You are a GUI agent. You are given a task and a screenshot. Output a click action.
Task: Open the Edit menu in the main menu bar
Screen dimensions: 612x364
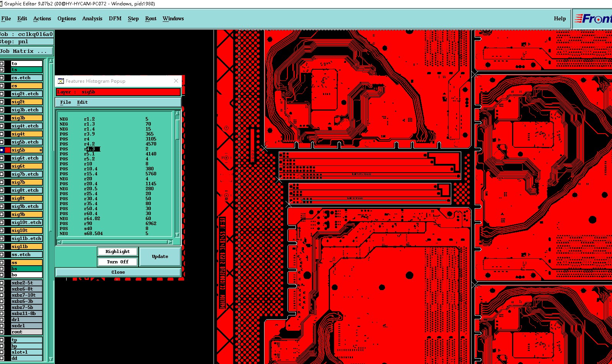point(22,18)
